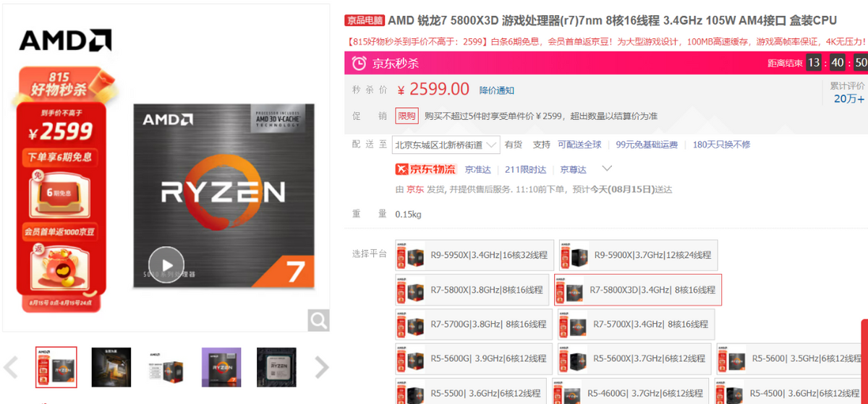
Task: Click the 京东秒杀 clock icon
Action: 359,64
